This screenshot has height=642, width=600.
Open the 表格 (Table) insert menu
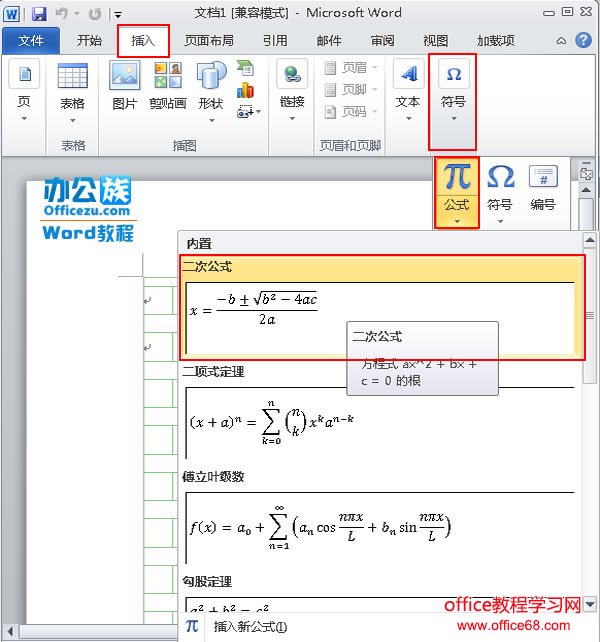(72, 93)
